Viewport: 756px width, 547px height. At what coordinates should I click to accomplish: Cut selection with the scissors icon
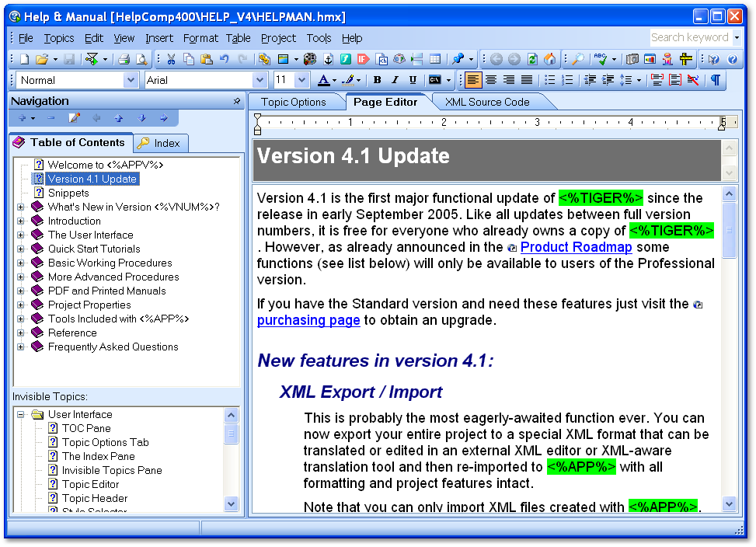coord(171,59)
